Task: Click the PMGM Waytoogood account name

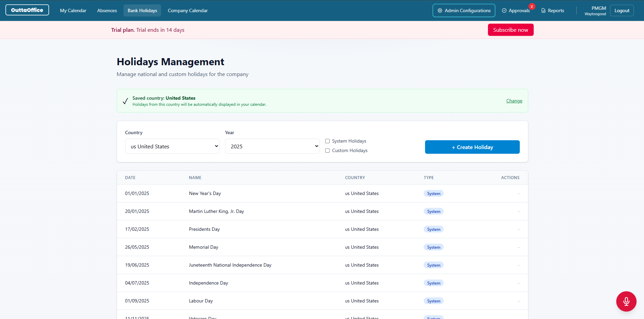Action: [x=595, y=10]
